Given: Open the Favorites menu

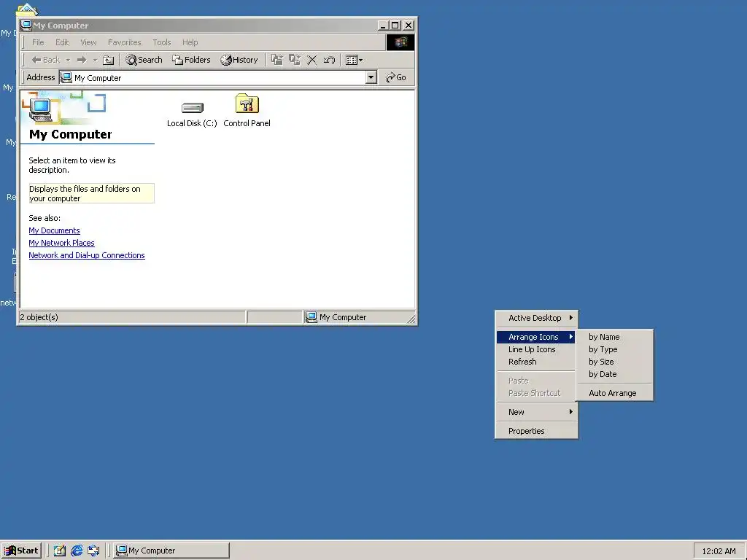Looking at the screenshot, I should coord(124,42).
